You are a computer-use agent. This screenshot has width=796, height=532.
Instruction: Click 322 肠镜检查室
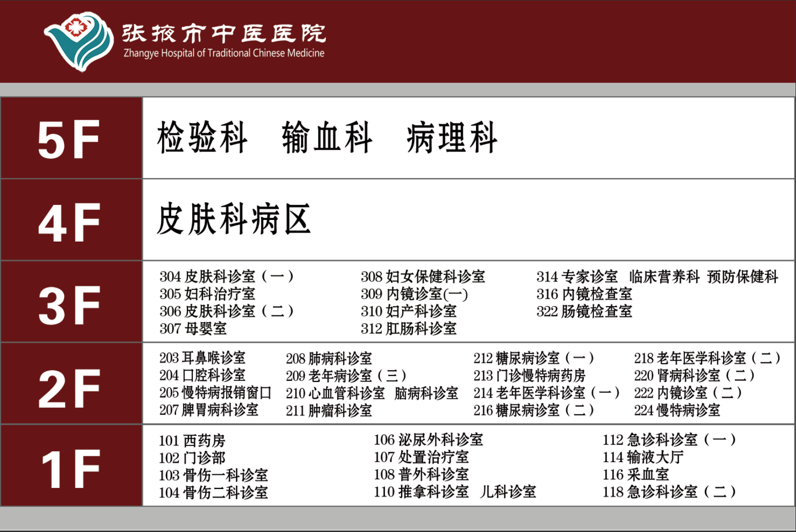pyautogui.click(x=584, y=311)
